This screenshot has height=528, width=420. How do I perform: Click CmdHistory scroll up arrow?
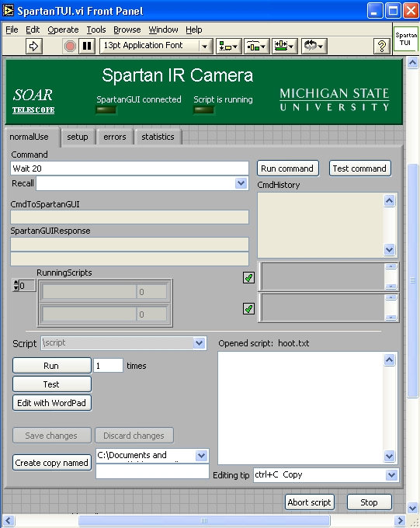click(x=390, y=200)
